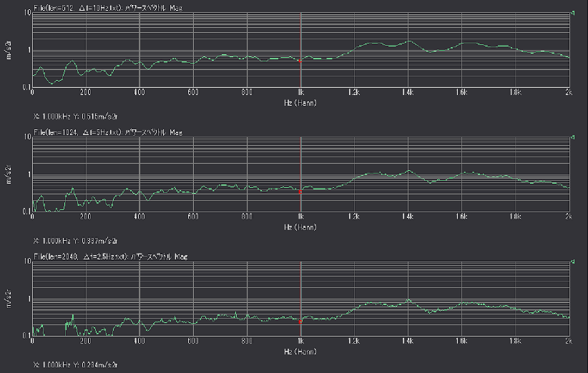Click the Hz (Hann) label under top graph
Screen dimensions: 588x373
pos(300,102)
